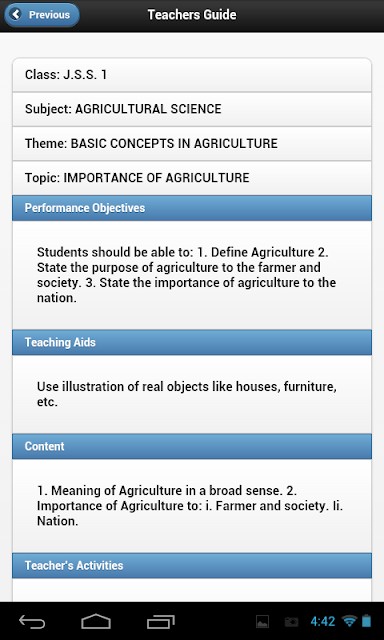Tap the battery status icon

[x=366, y=621]
